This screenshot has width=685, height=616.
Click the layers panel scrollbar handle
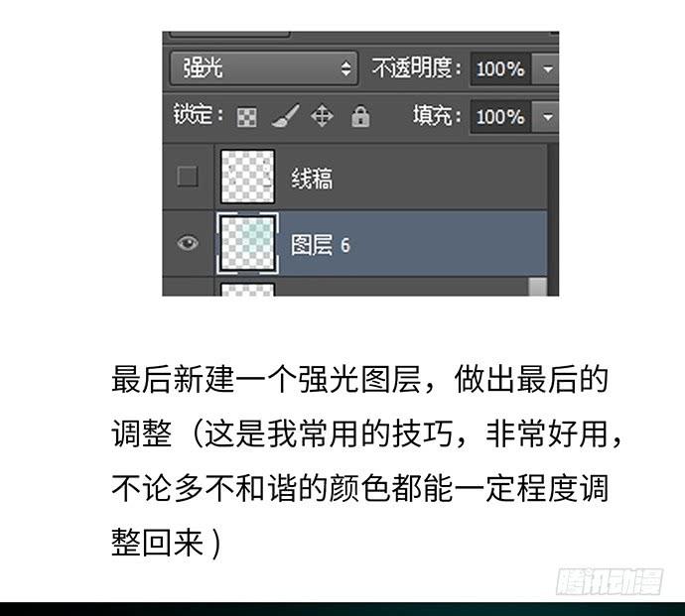[538, 287]
